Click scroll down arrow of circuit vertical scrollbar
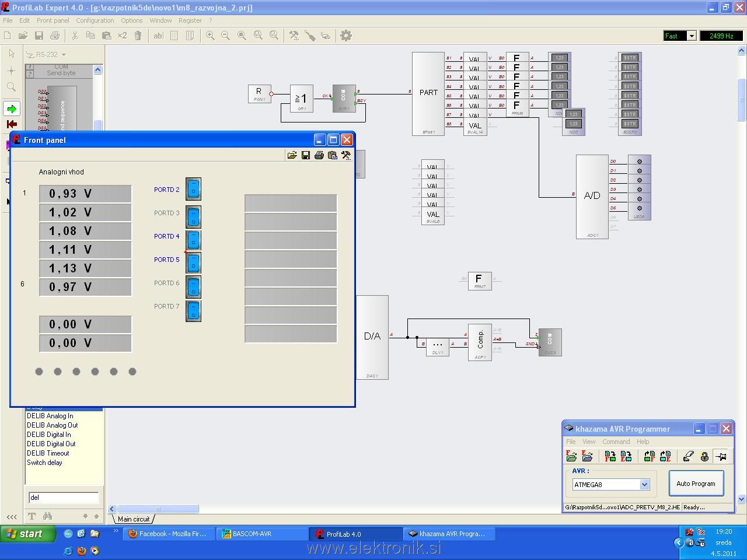The image size is (747, 560). [x=742, y=499]
